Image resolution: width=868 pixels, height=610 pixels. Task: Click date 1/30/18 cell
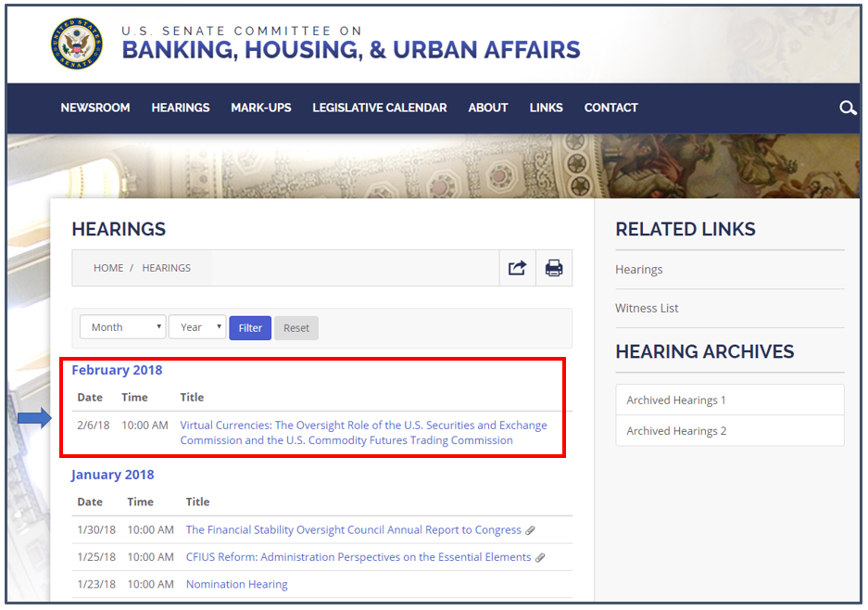[x=96, y=530]
